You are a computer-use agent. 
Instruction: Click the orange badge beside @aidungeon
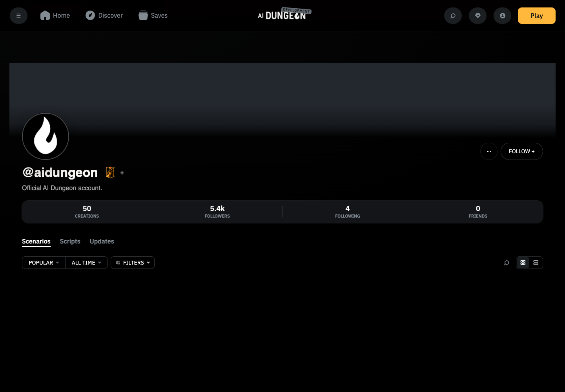[110, 172]
